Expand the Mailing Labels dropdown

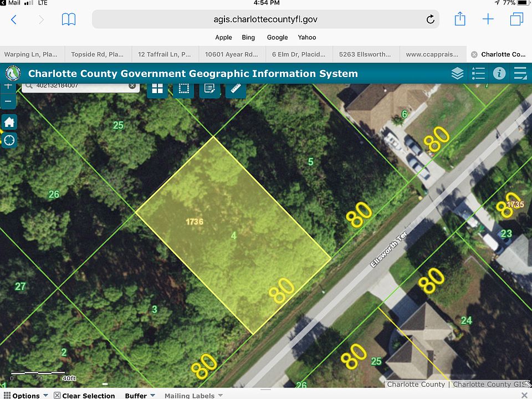coord(194,396)
